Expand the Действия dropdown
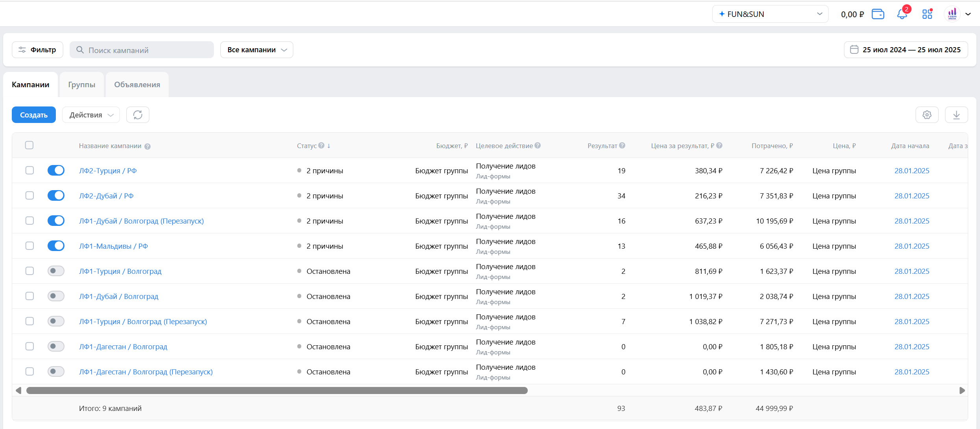 coord(91,115)
